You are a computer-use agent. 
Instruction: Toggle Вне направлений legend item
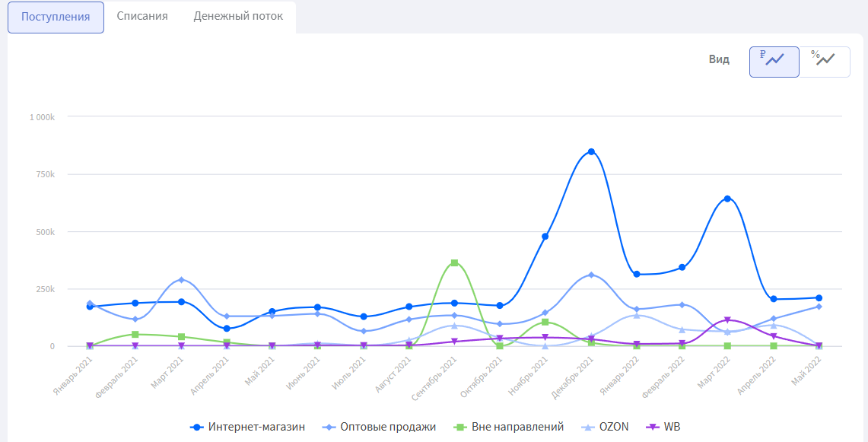click(509, 427)
